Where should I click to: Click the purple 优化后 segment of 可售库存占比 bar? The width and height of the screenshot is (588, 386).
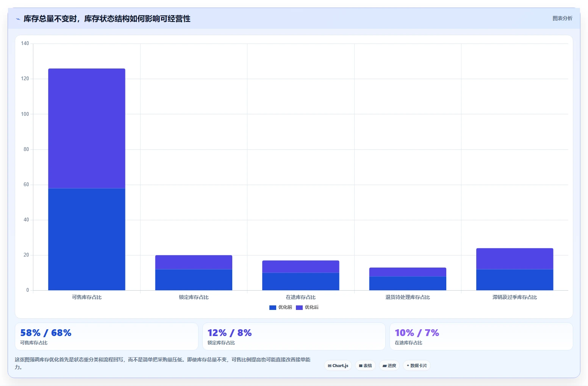(x=87, y=128)
